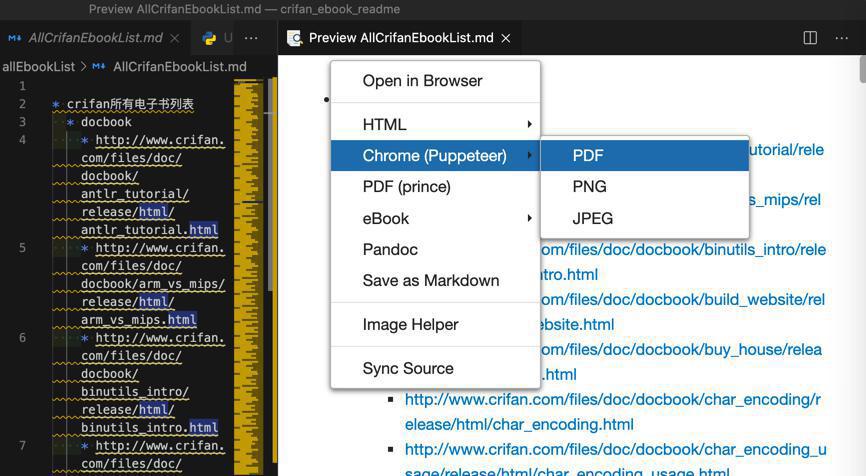The image size is (866, 476).
Task: Click line number 5 in editor
Action: 22,248
